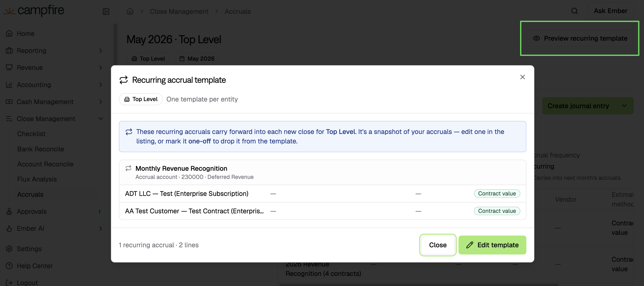
Task: Click the Reporting briefcase icon
Action: click(x=9, y=51)
